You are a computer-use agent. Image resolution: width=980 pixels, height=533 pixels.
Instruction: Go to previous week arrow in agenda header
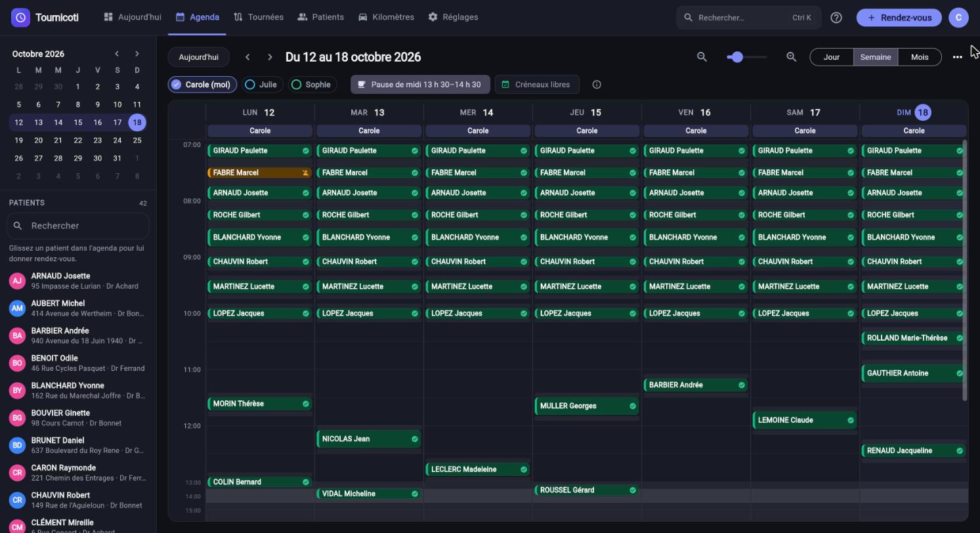247,57
